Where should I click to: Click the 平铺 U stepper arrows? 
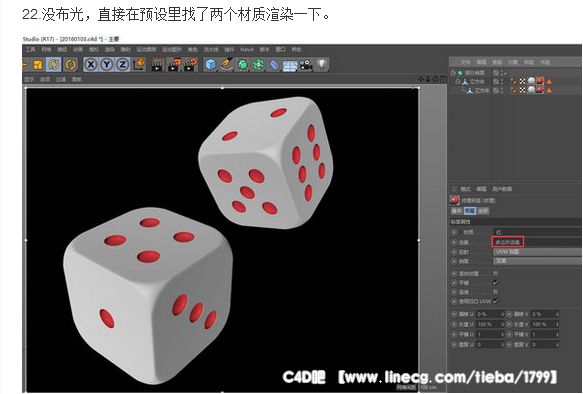(x=502, y=334)
